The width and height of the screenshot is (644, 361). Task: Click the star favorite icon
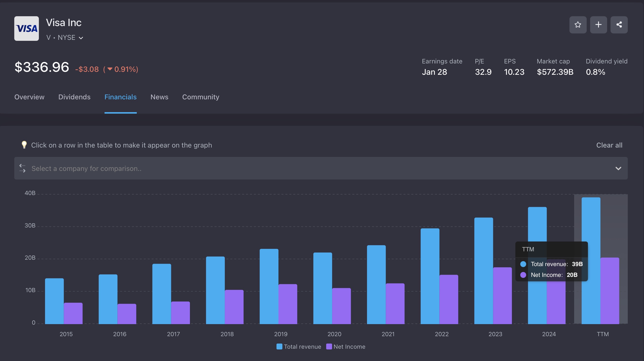pyautogui.click(x=578, y=25)
